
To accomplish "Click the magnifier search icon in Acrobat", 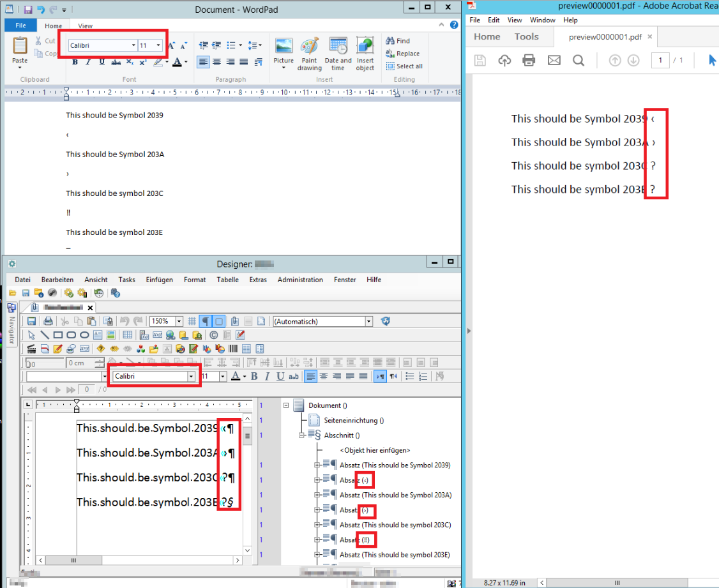I will tap(579, 60).
